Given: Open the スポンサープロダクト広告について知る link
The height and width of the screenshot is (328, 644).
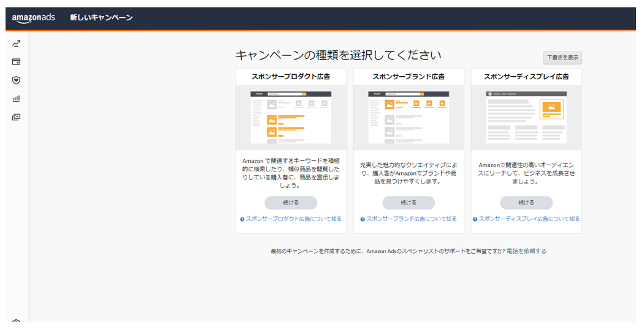Looking at the screenshot, I should click(x=294, y=219).
